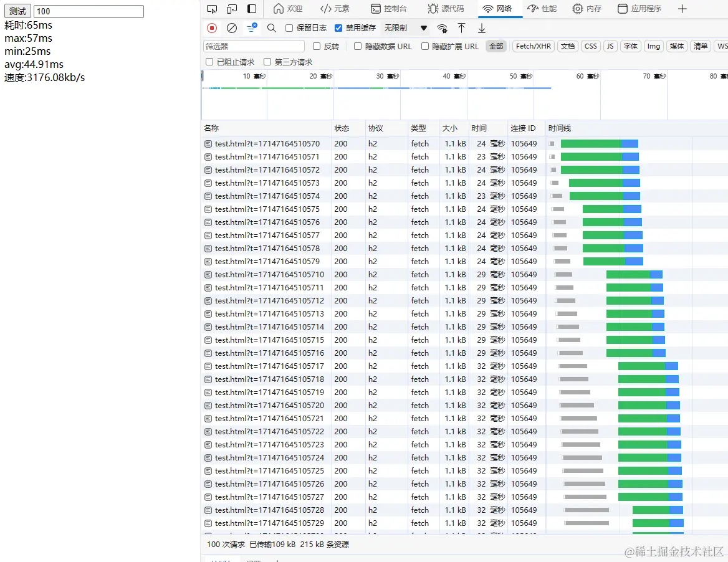This screenshot has width=728, height=562.
Task: Sort by the 状态 column header
Action: pyautogui.click(x=348, y=128)
